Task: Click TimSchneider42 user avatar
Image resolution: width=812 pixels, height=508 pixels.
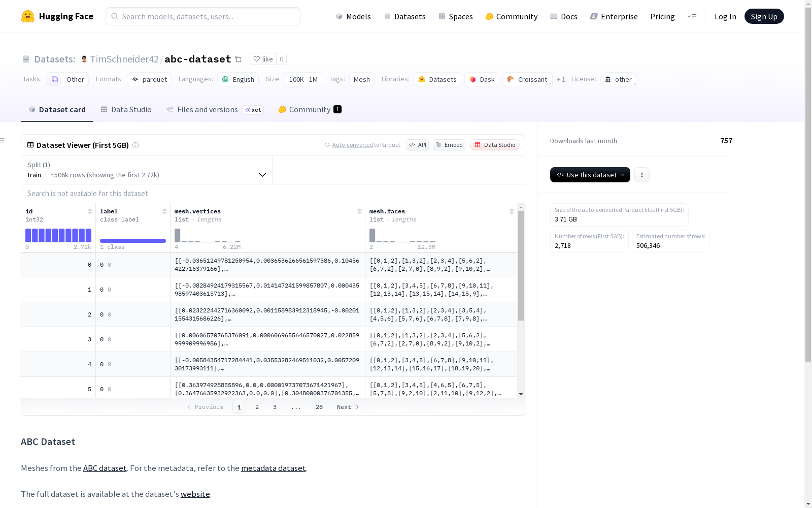Action: (x=84, y=59)
